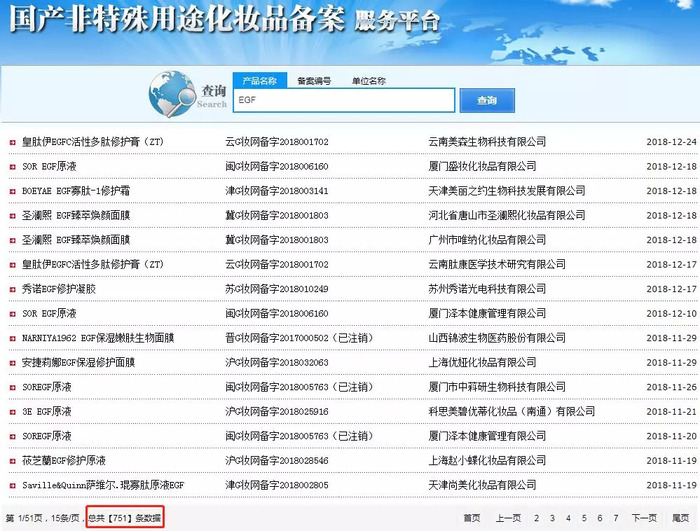Open 圣澜熙 EGF臻萃焕颜面膜 from 河北省唐山市
The image size is (700, 531).
(x=76, y=216)
